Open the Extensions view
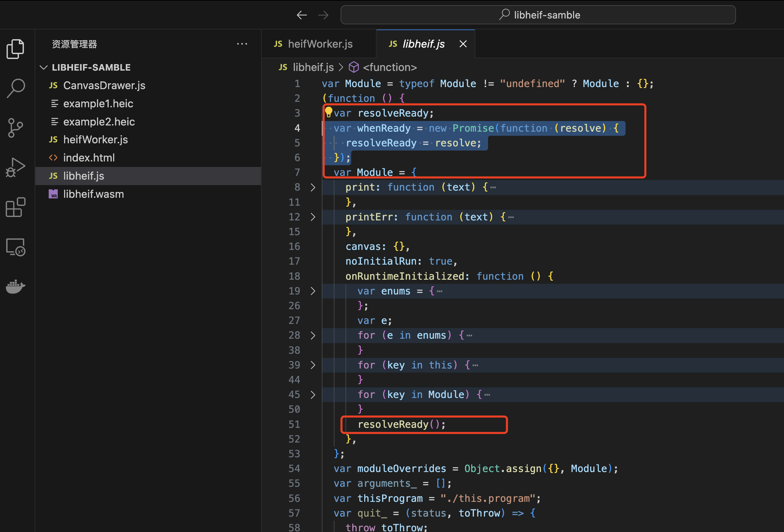The width and height of the screenshot is (784, 532). point(15,207)
